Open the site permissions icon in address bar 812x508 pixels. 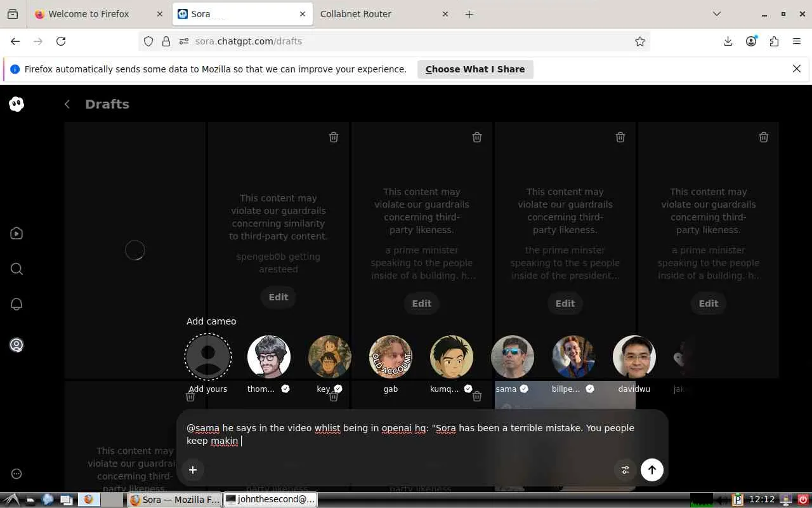[x=184, y=41]
